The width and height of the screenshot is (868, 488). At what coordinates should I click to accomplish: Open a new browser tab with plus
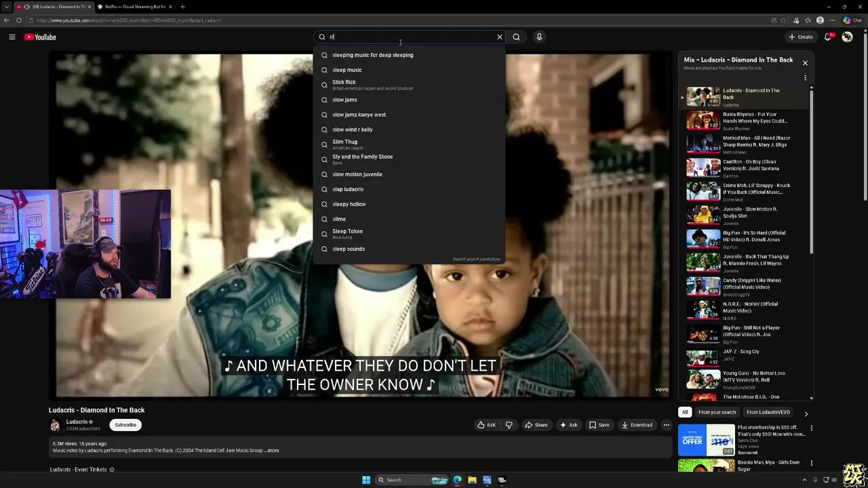pyautogui.click(x=182, y=7)
